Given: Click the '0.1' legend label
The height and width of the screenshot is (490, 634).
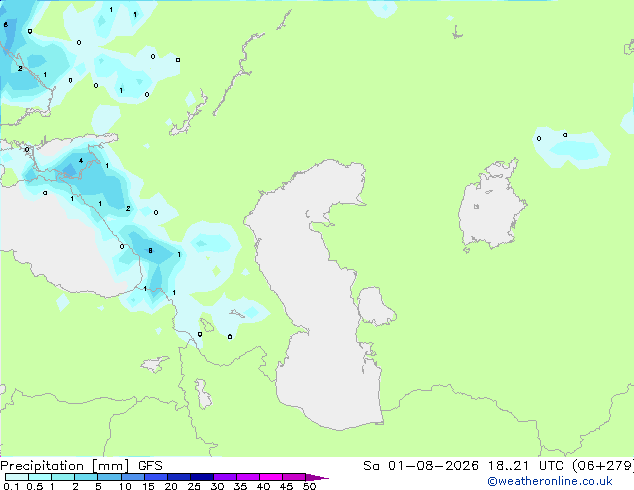Looking at the screenshot, I should click(x=11, y=486).
